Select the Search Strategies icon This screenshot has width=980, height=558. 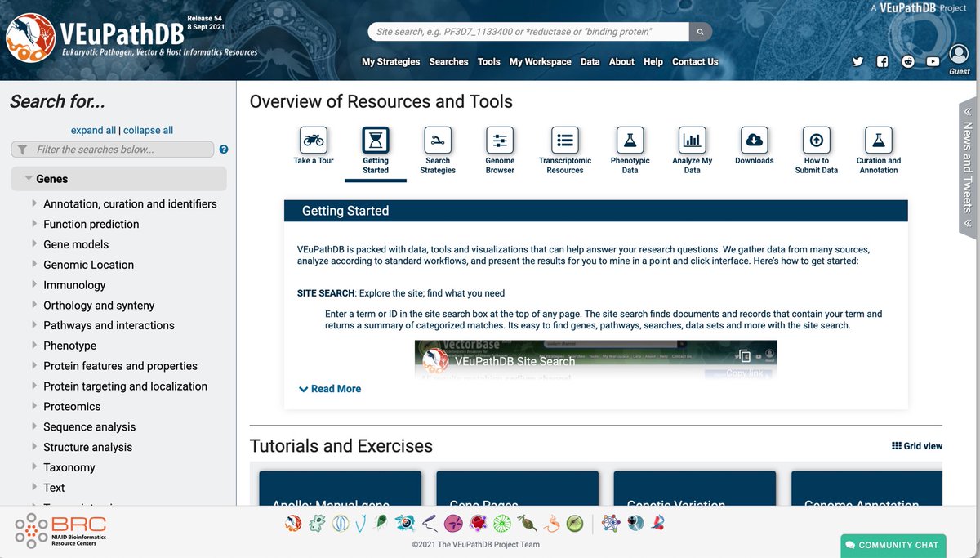(x=437, y=139)
